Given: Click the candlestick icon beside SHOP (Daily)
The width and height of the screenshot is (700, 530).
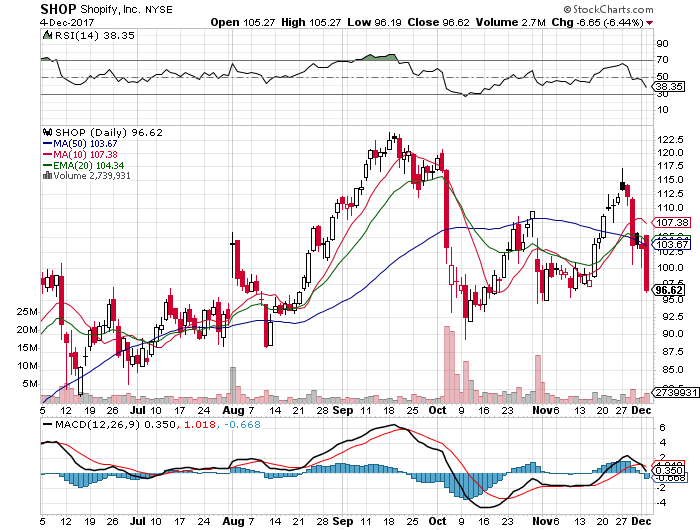Looking at the screenshot, I should [x=47, y=132].
